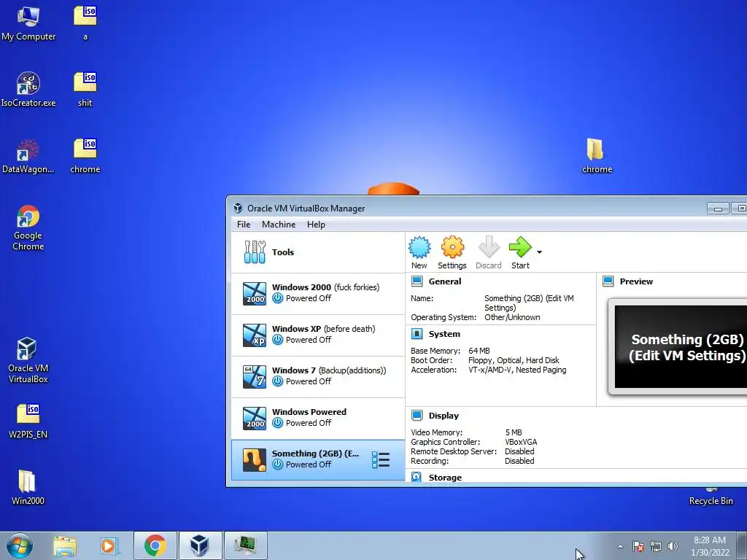Viewport: 747px width, 560px height.
Task: Open network tray icon
Action: tap(656, 546)
